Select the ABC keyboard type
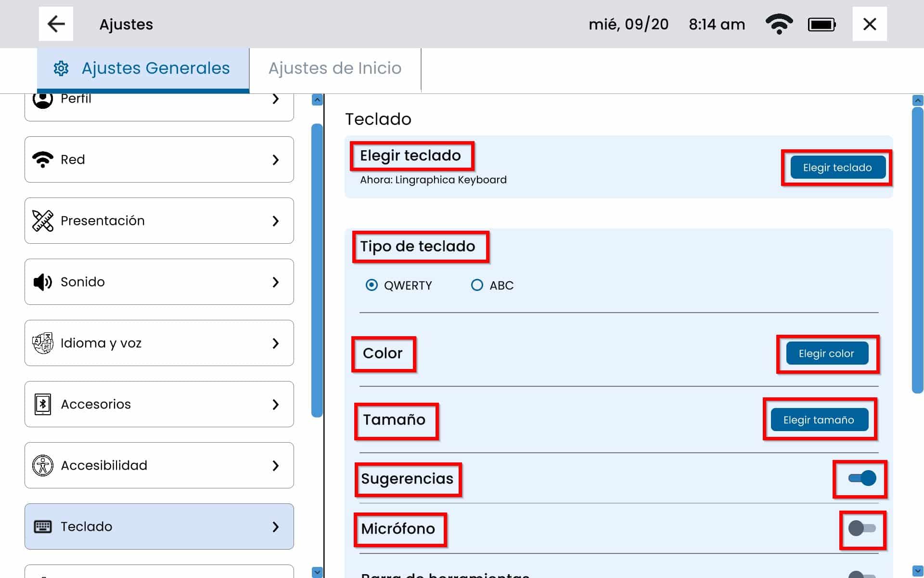 (477, 285)
